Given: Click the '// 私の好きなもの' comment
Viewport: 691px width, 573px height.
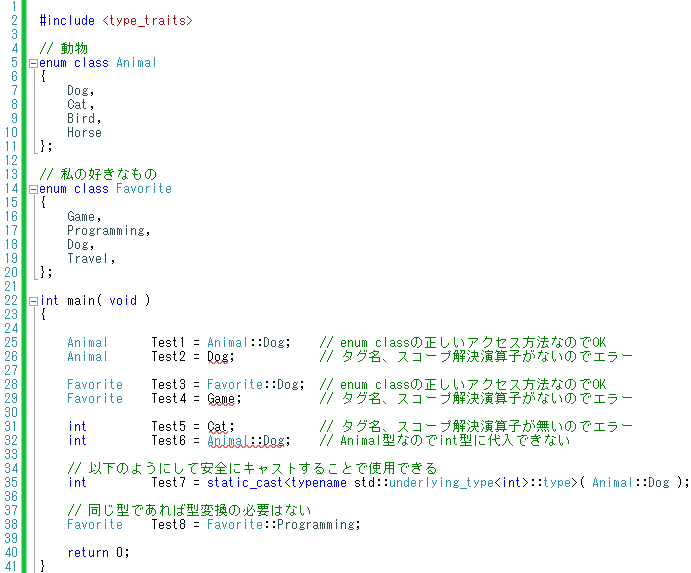Looking at the screenshot, I should point(98,174).
